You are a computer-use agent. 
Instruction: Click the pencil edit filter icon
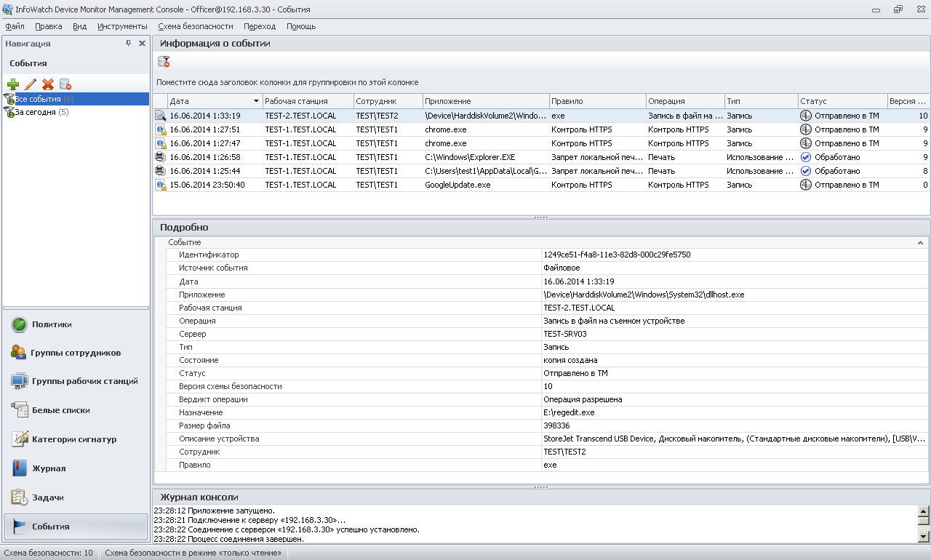tap(31, 84)
